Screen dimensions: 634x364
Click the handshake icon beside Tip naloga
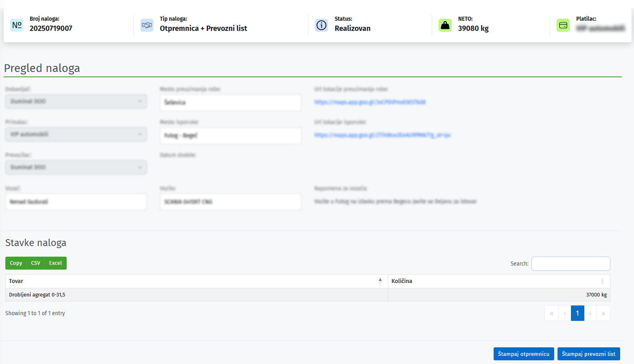146,25
